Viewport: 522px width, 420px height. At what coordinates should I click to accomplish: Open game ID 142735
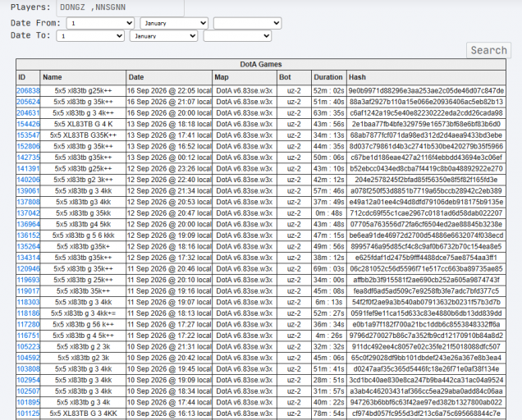click(x=28, y=157)
